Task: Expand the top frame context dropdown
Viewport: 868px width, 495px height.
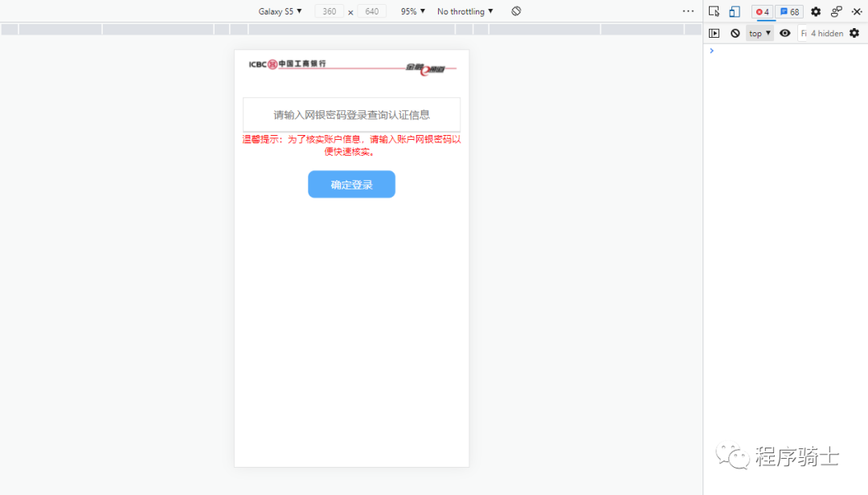Action: click(759, 33)
